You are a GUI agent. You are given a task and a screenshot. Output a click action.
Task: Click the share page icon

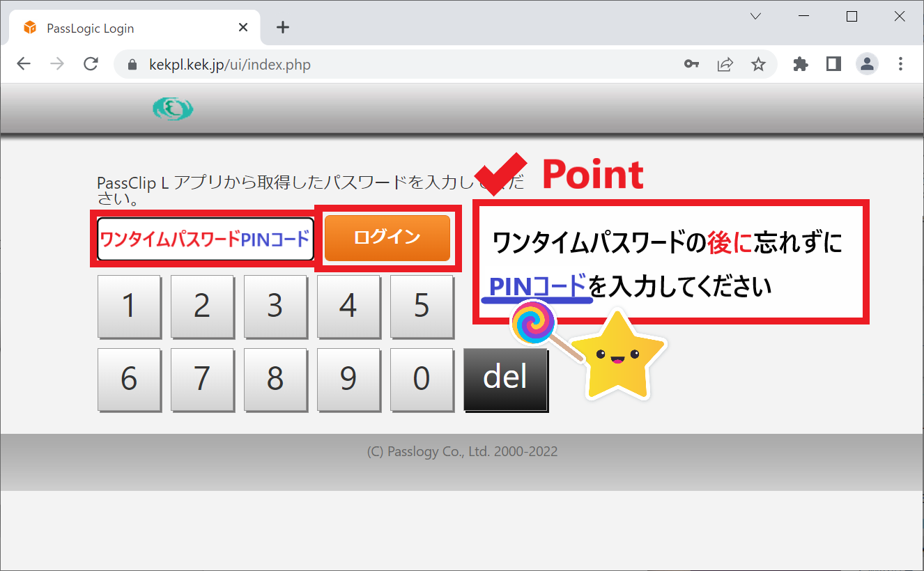tap(725, 65)
